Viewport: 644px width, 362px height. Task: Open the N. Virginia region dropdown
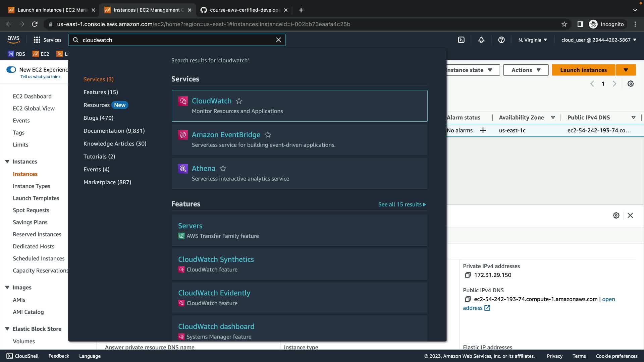tap(532, 40)
